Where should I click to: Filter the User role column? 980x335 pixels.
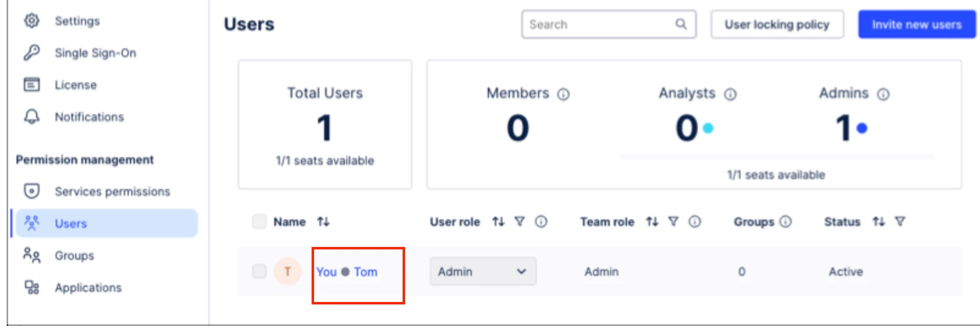click(x=519, y=221)
